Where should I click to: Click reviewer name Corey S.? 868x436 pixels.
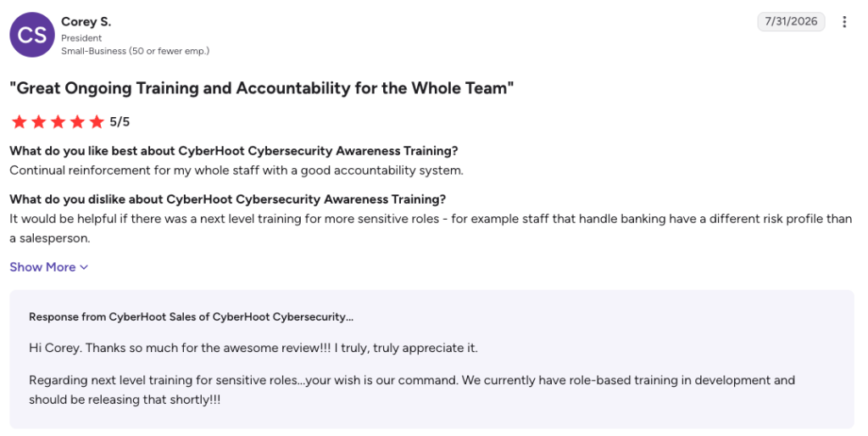tap(86, 21)
